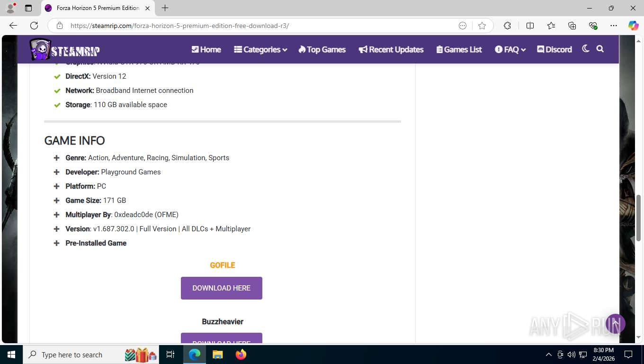This screenshot has height=364, width=644.
Task: Open Collections icon
Action: [x=572, y=26]
